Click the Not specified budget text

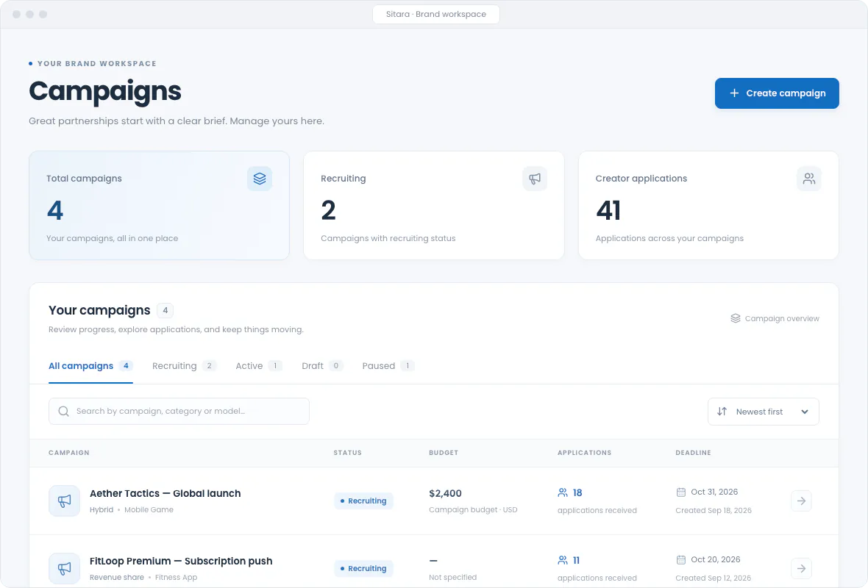pyautogui.click(x=453, y=577)
